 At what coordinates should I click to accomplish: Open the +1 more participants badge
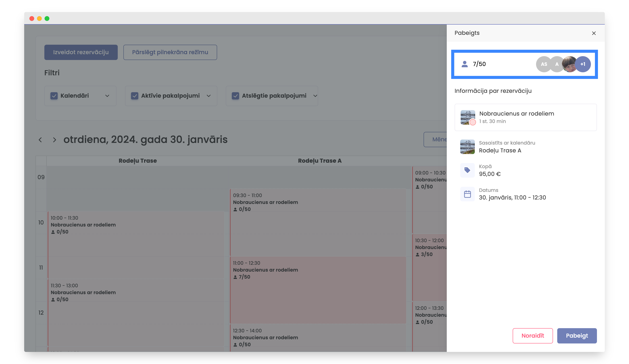tap(583, 64)
